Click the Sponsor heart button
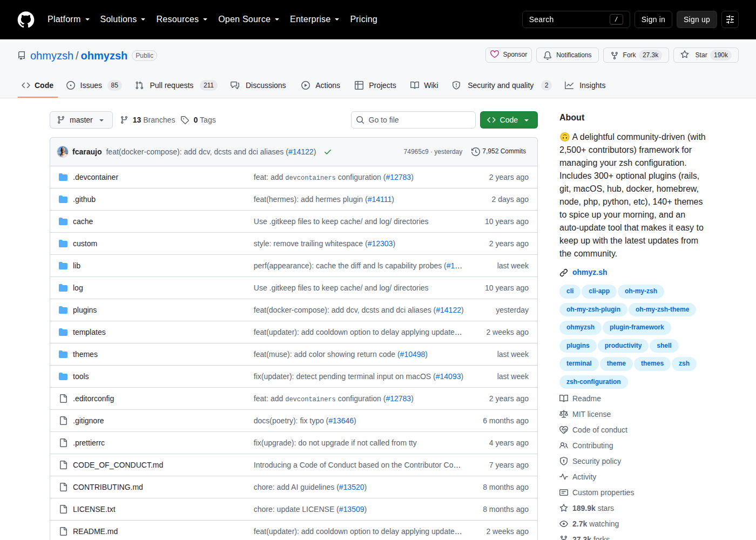 click(x=509, y=55)
